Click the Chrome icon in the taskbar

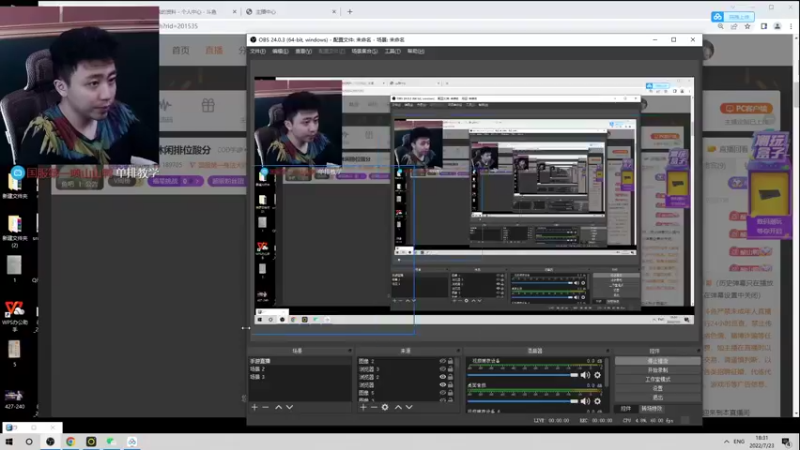coord(70,441)
